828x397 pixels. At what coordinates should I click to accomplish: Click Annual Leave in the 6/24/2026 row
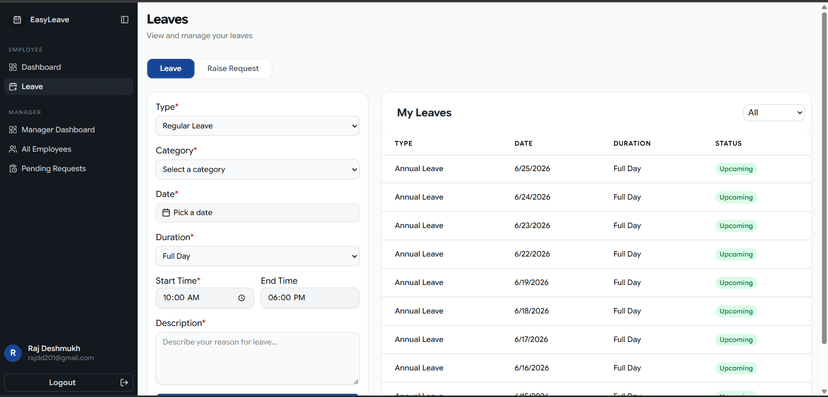(x=419, y=197)
